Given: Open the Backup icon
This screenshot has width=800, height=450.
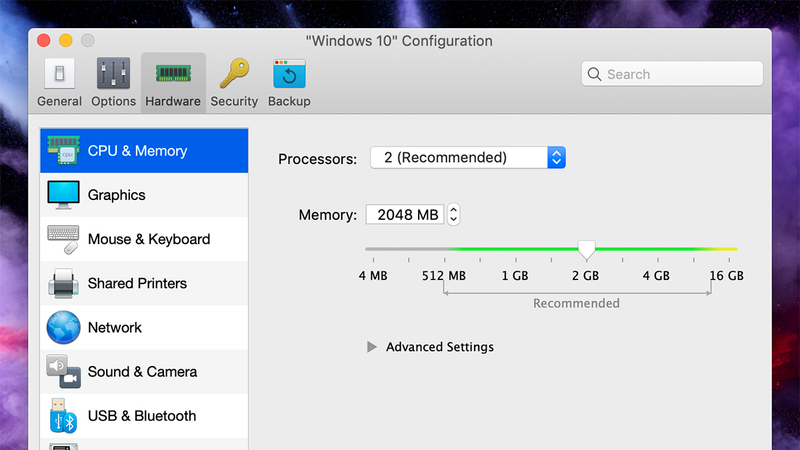Looking at the screenshot, I should pyautogui.click(x=289, y=74).
